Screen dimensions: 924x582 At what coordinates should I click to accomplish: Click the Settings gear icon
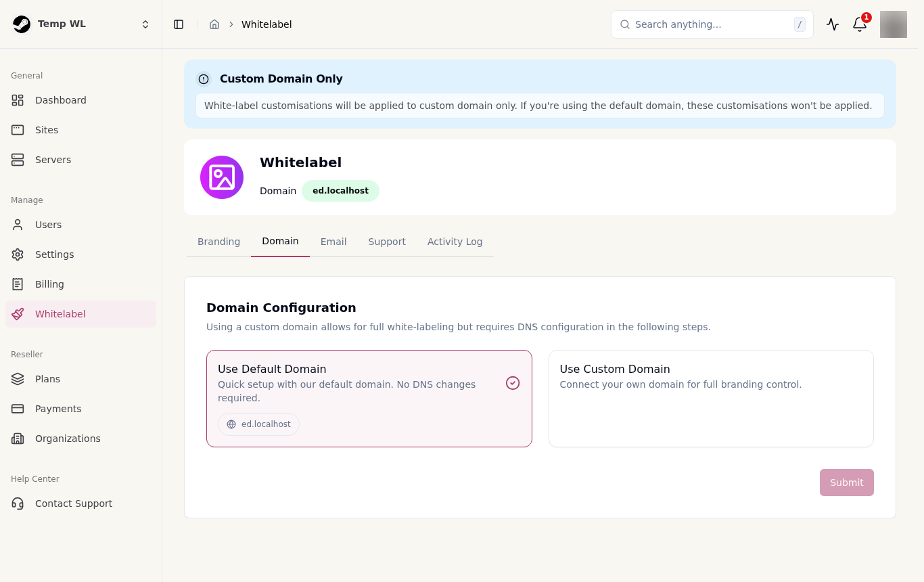coord(18,254)
